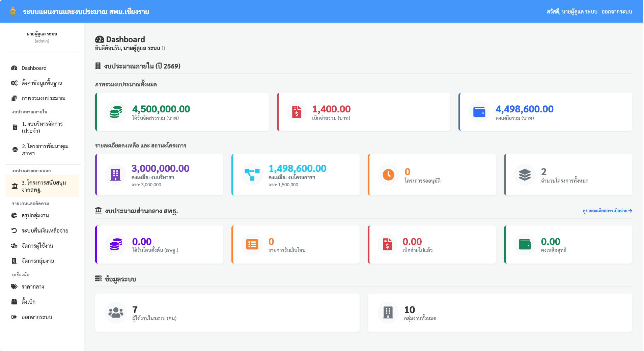Click the 4,498,600.00 remaining amount
Image resolution: width=644 pixels, height=351 pixels.
[x=524, y=109]
